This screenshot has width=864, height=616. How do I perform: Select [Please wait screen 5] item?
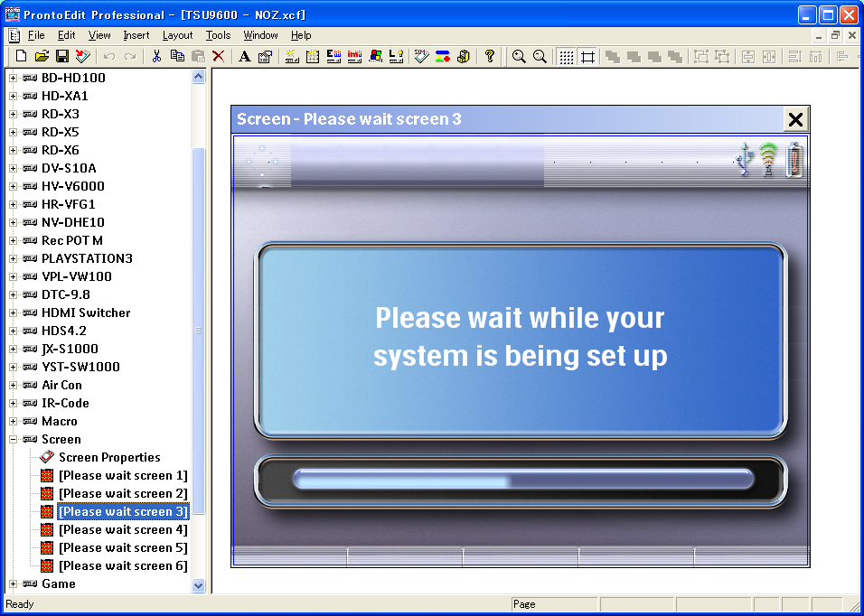click(x=123, y=547)
